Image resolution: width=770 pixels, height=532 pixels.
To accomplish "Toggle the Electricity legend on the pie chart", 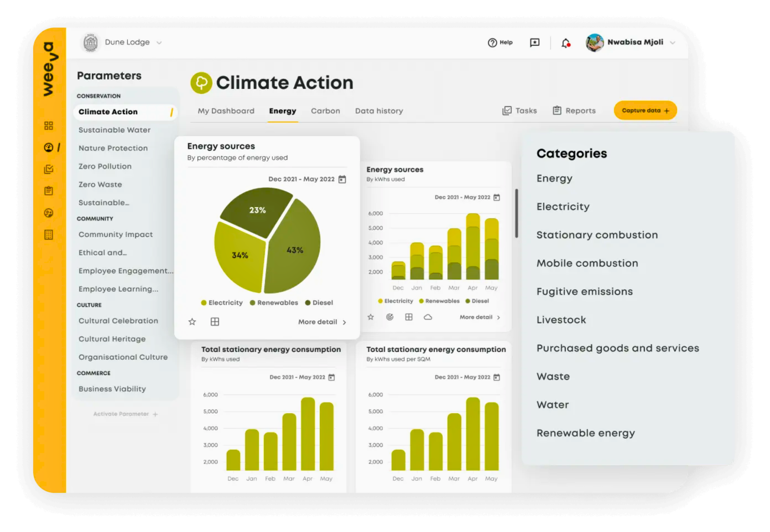I will (x=222, y=303).
